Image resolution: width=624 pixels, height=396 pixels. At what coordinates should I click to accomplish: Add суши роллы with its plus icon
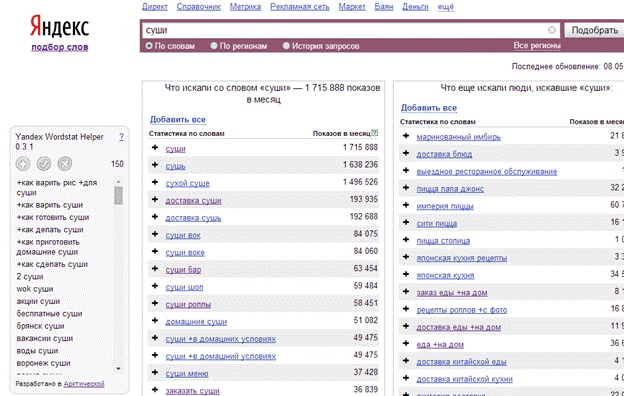click(x=155, y=303)
